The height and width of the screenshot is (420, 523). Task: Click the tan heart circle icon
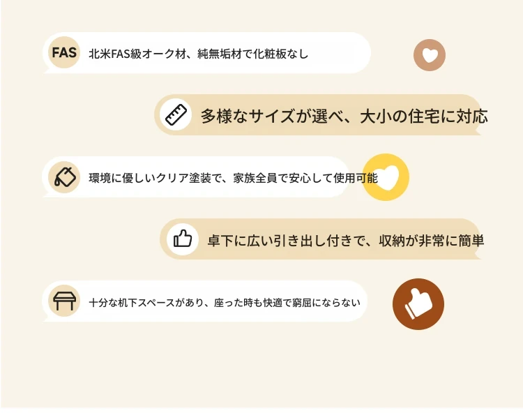tap(430, 55)
